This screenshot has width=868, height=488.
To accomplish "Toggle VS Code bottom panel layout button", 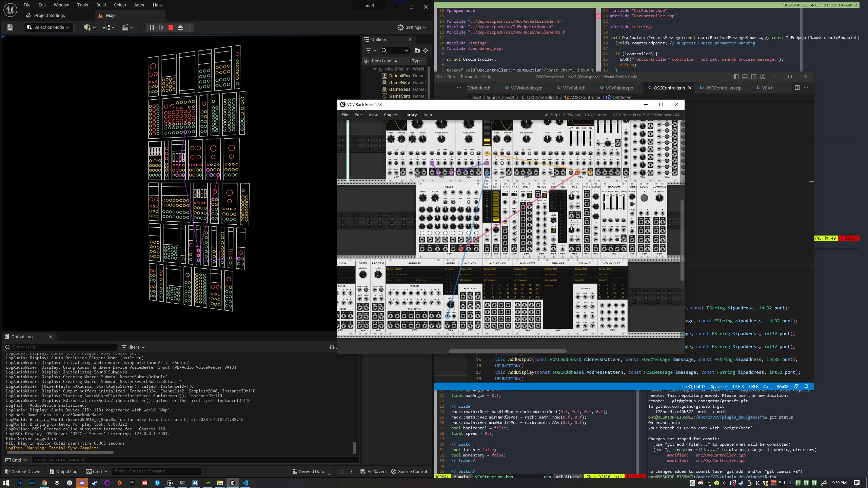I will pos(745,77).
